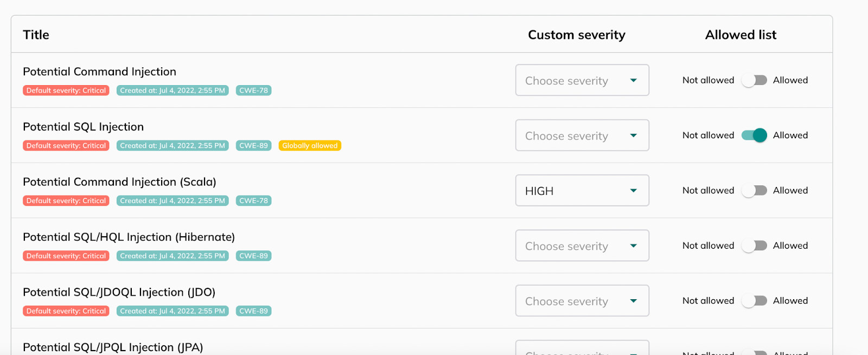Change HIGH severity for Command Injection (Scala)
868x355 pixels.
pos(582,191)
